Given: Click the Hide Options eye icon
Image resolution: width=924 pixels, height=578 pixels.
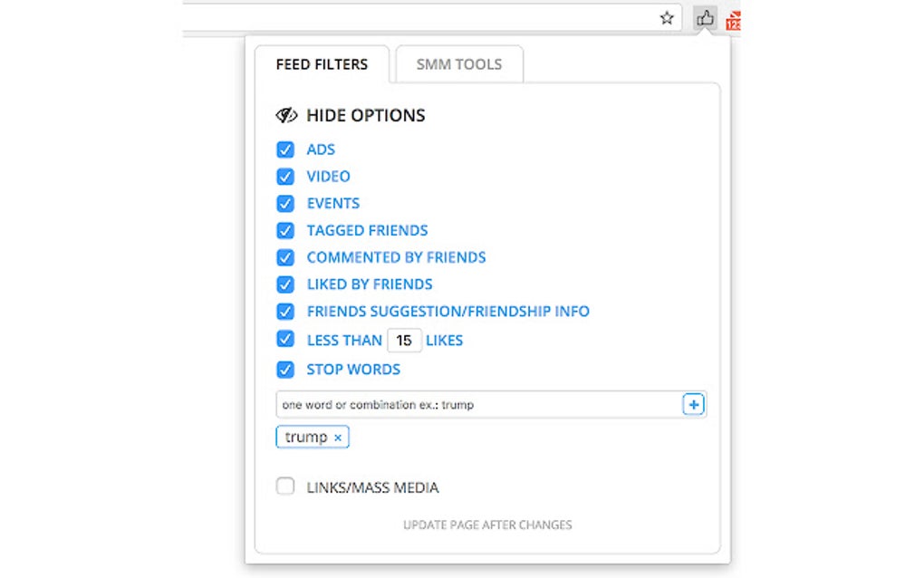Looking at the screenshot, I should tap(285, 115).
